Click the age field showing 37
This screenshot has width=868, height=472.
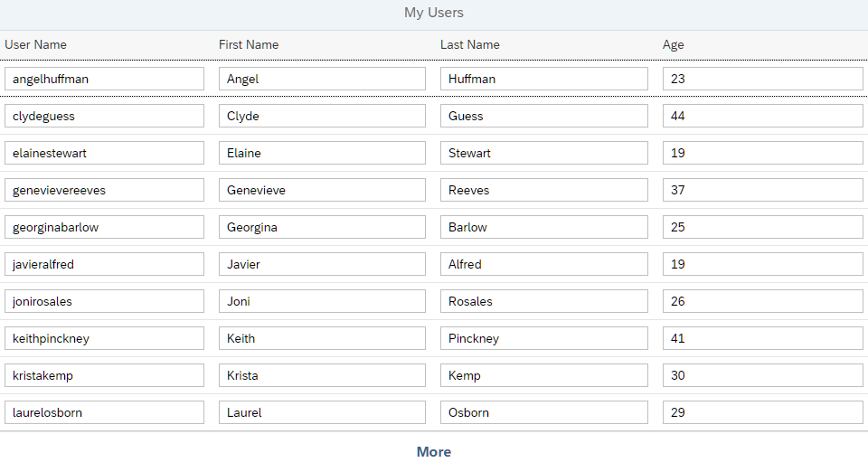tap(763, 190)
